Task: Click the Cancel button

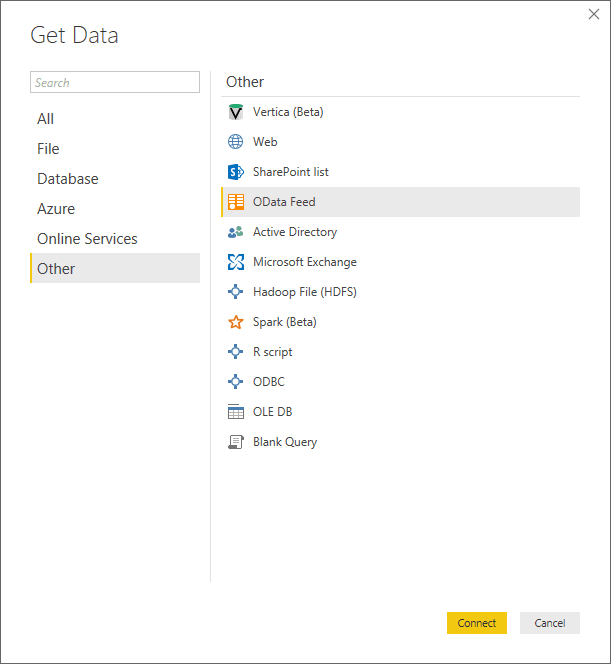Action: (550, 623)
